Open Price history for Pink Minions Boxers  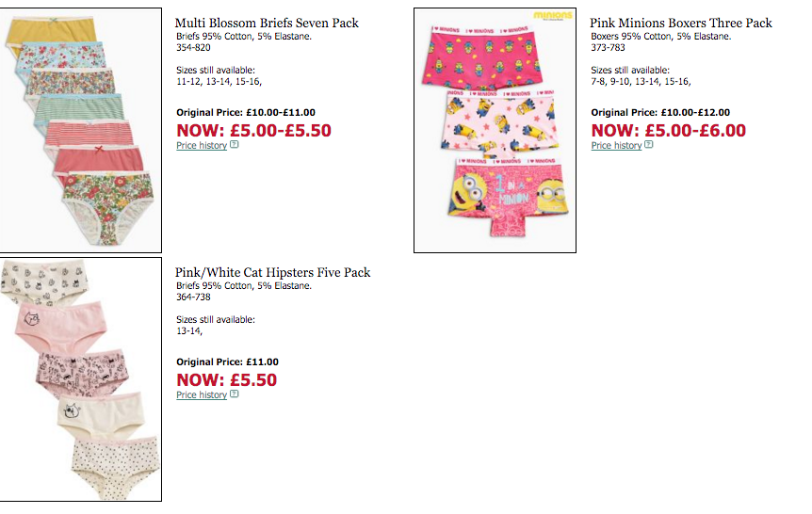point(616,146)
